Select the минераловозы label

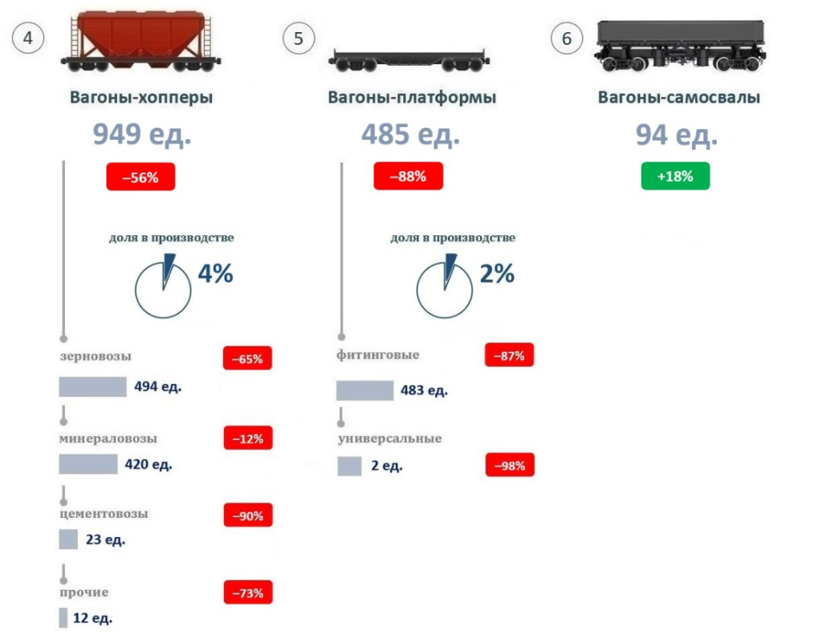[x=108, y=438]
